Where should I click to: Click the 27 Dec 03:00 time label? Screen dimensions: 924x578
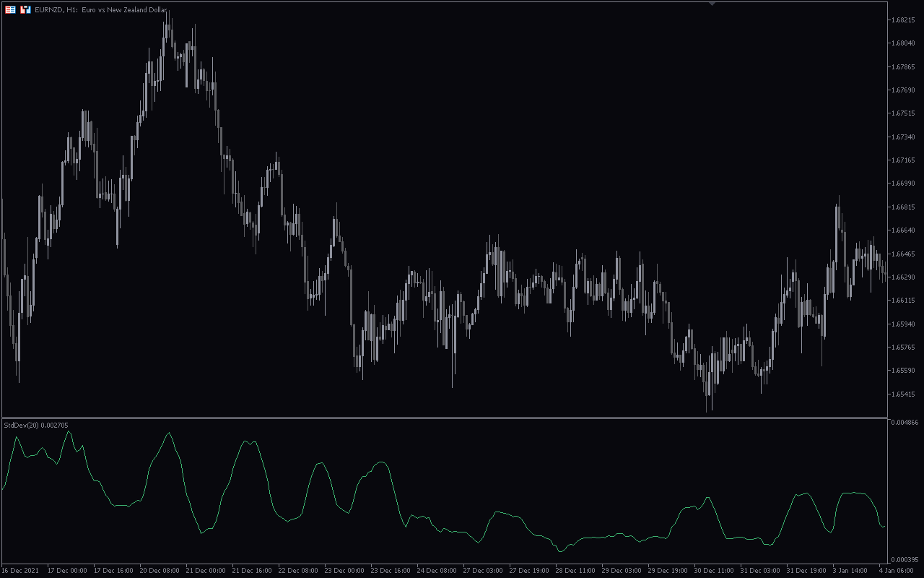coord(483,571)
